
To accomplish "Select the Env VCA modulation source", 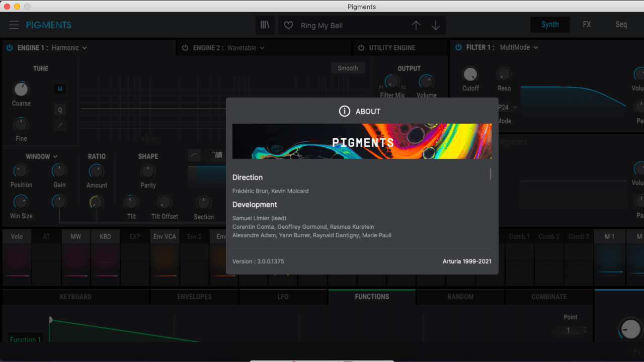I will pos(165,236).
